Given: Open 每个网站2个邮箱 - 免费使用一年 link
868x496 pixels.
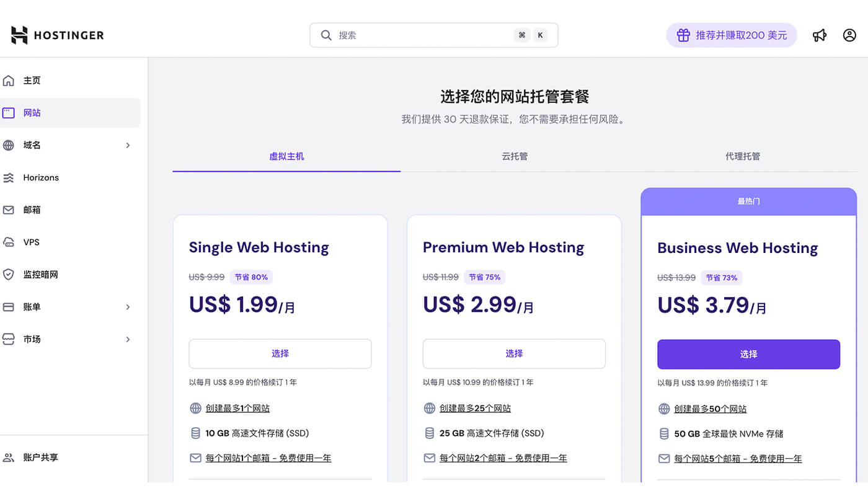Looking at the screenshot, I should [503, 458].
